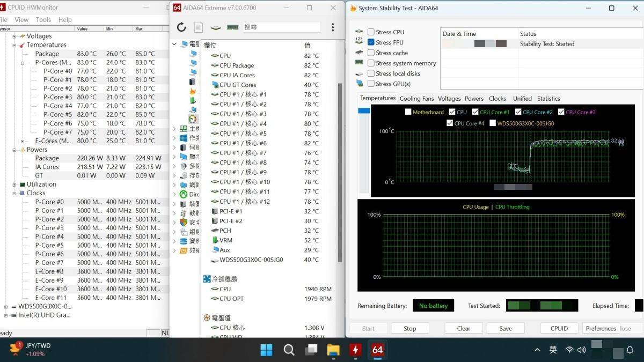The height and width of the screenshot is (362, 644).
Task: Collapse the Temperatures node in HWMonitor
Action: (x=14, y=45)
